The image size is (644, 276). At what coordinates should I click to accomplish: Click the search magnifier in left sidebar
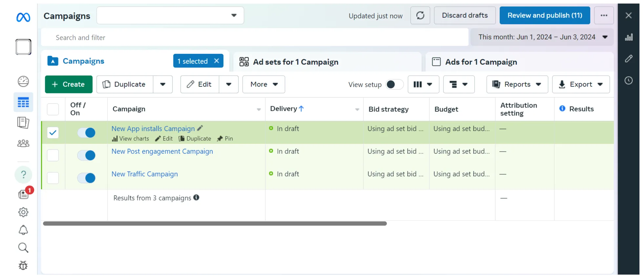[23, 248]
